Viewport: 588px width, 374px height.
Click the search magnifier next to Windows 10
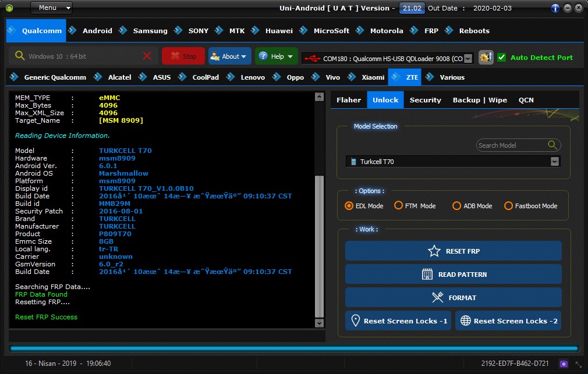point(19,56)
